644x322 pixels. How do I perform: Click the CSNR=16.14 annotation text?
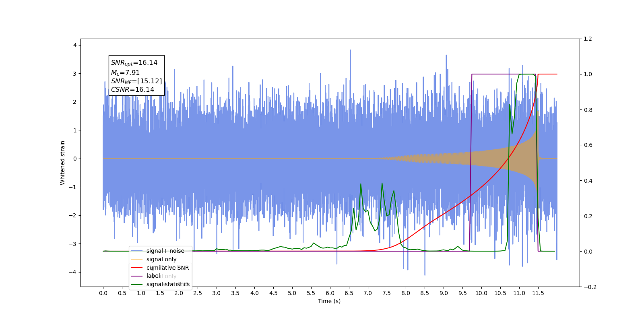(x=132, y=90)
